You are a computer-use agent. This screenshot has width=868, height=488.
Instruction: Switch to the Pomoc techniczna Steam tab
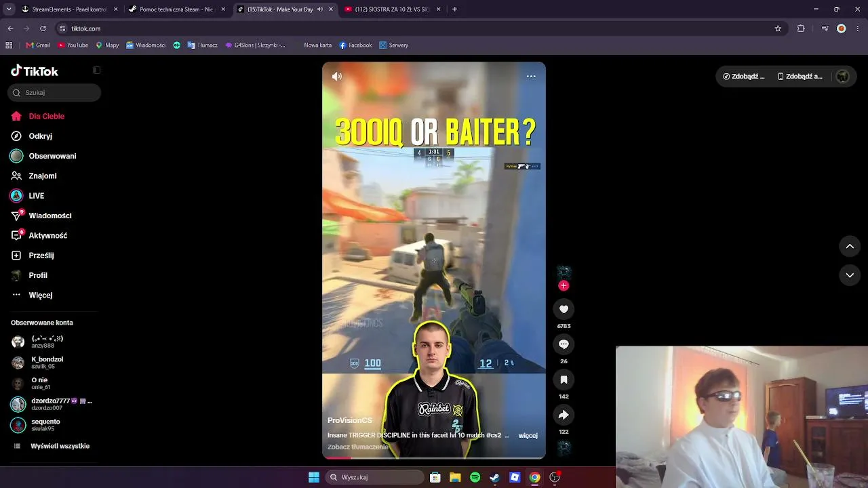pyautogui.click(x=176, y=9)
